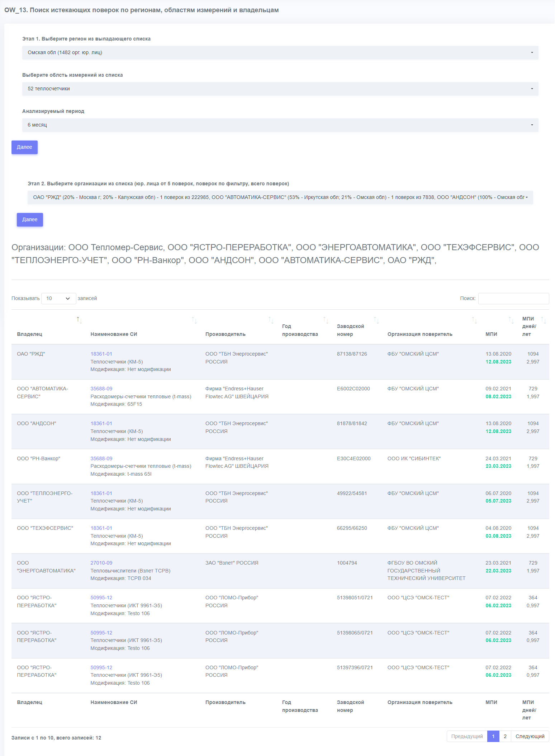Click manufacturer ЗАО "Взлет" РОССИЯ
This screenshot has width=555, height=756.
(232, 563)
